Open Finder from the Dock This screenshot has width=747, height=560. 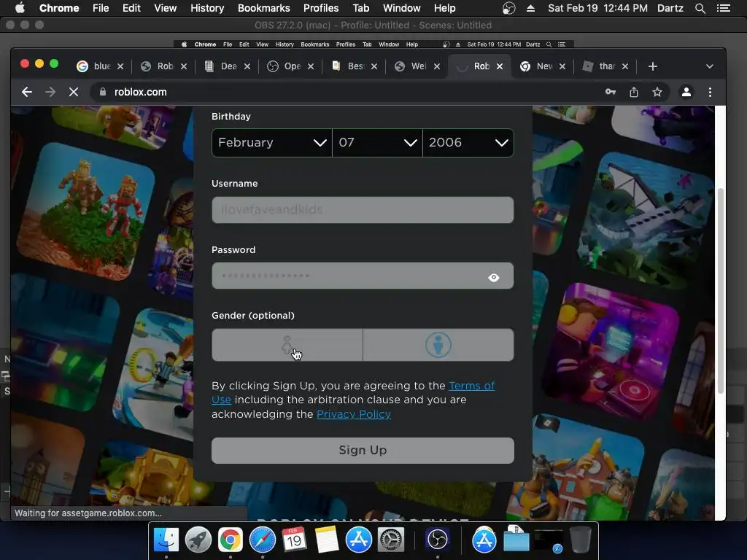pyautogui.click(x=166, y=540)
